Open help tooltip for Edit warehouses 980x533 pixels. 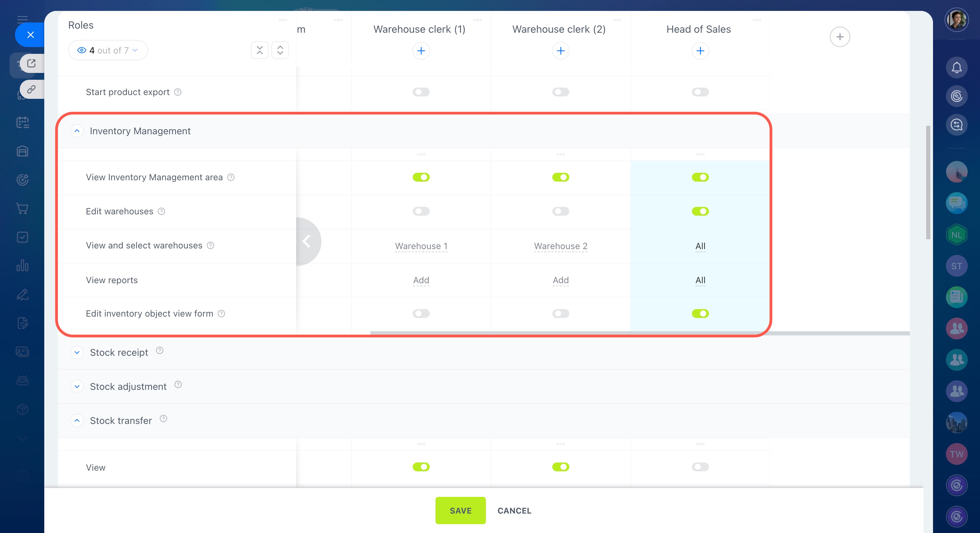pyautogui.click(x=161, y=211)
